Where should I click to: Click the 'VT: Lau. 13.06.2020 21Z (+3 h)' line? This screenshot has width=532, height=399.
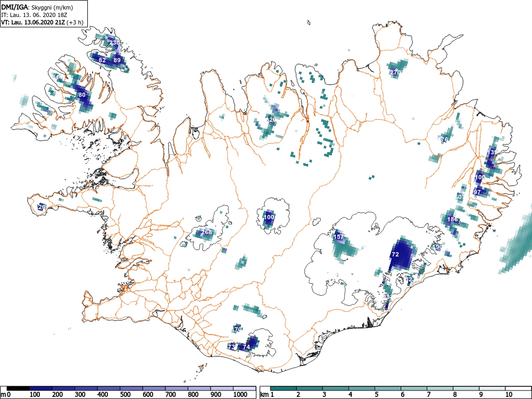click(42, 22)
